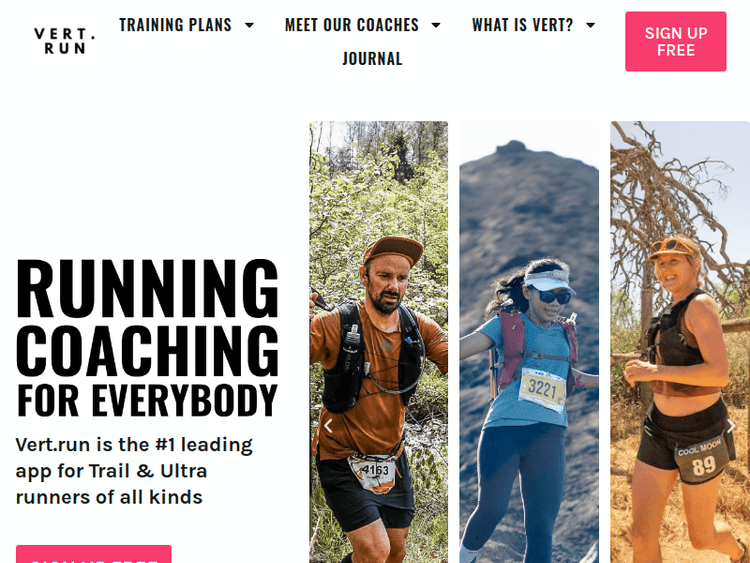This screenshot has width=750, height=563.
Task: Select photo of runner with bib 4163
Action: 378,342
